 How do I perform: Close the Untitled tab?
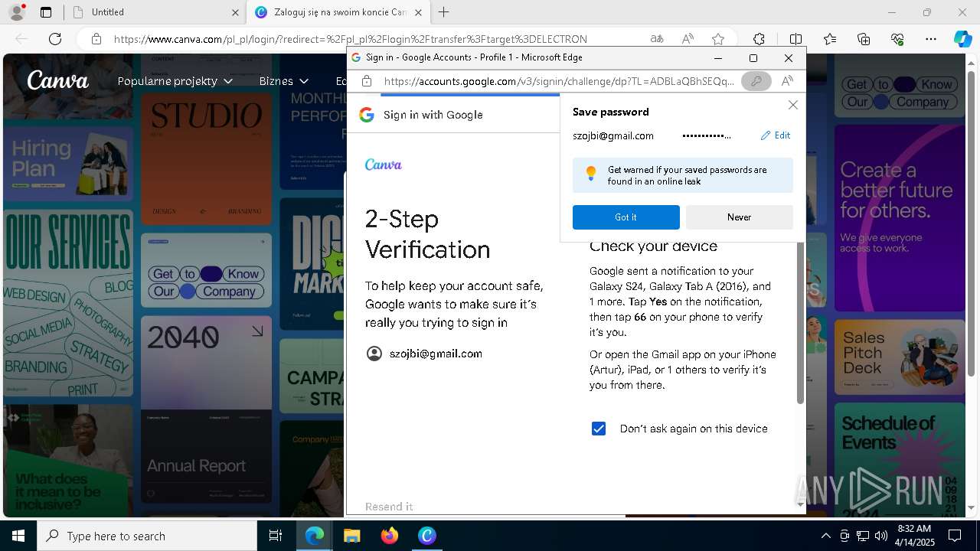235,12
